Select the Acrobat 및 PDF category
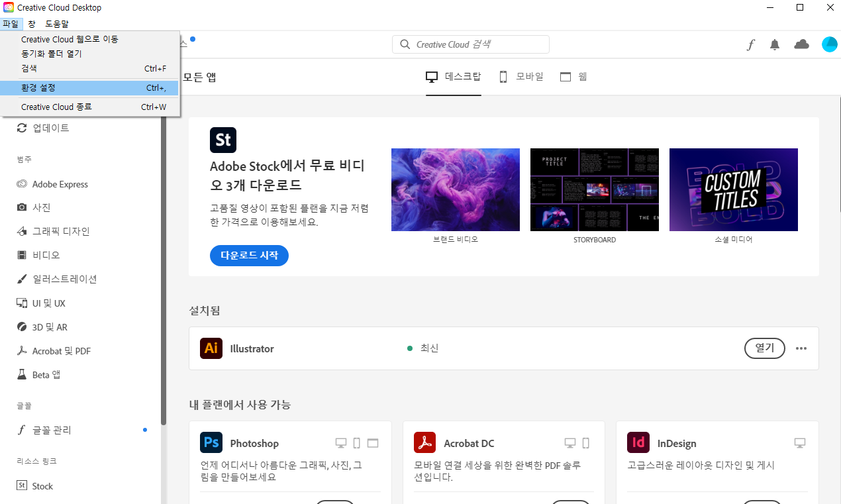Screen dimensions: 841x504 [53, 351]
